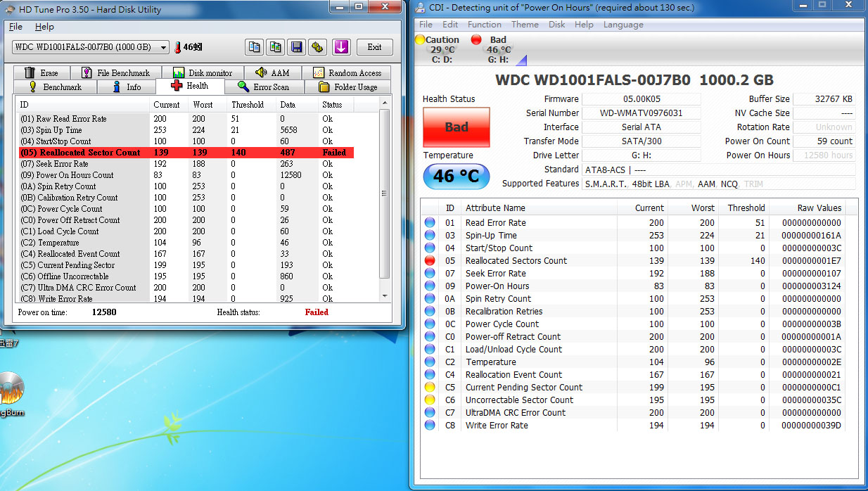Screen dimensions: 868x491
Task: Click the Buffer Size 32767 KB field
Action: (826, 98)
